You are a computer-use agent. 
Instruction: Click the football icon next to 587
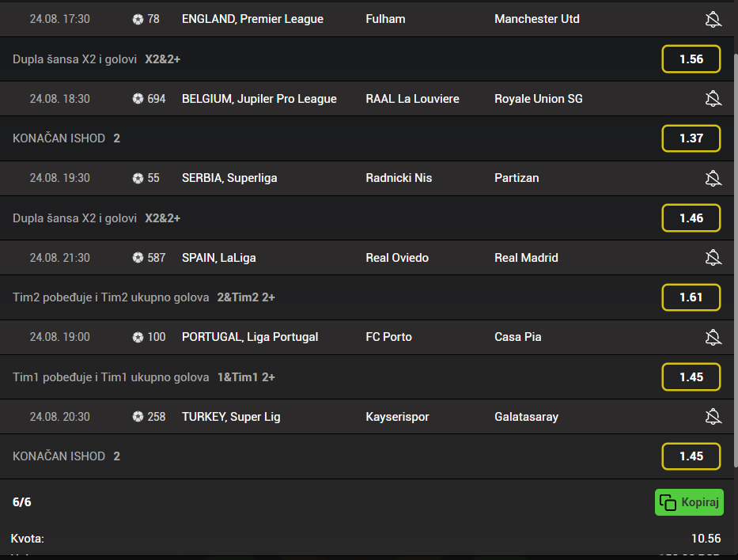pos(138,258)
